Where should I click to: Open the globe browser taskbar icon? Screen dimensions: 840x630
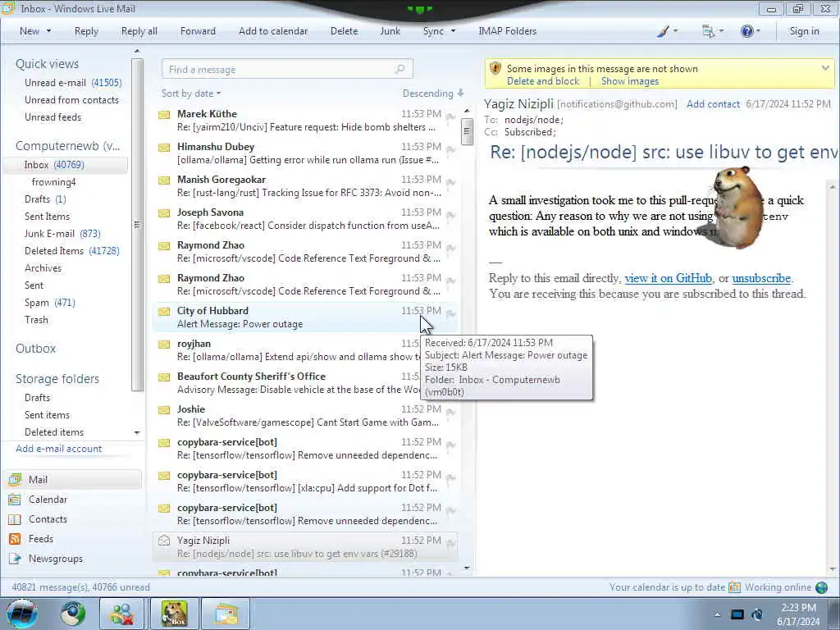point(73,614)
